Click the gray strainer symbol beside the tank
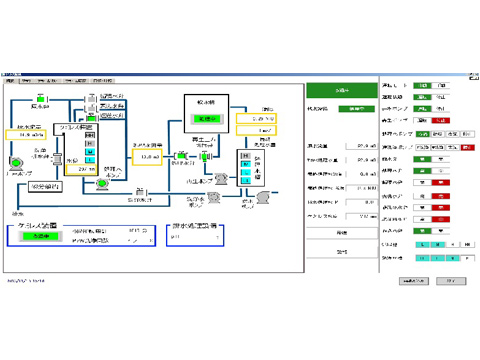Viewport: 480px width, 360px height. (x=58, y=159)
